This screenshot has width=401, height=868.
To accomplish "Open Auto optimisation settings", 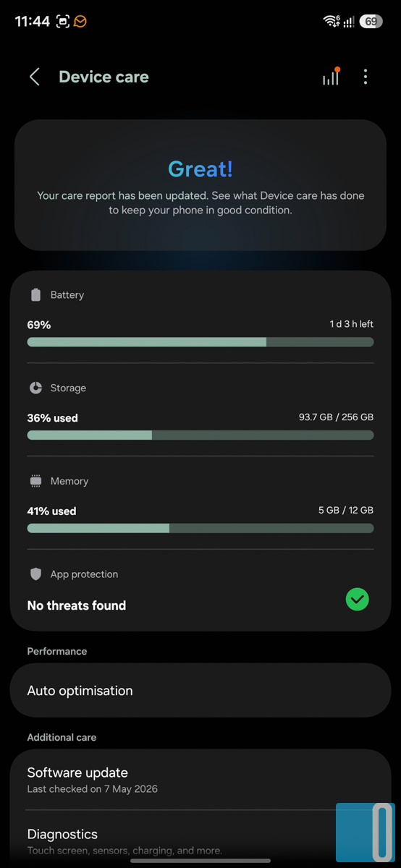I will (200, 691).
